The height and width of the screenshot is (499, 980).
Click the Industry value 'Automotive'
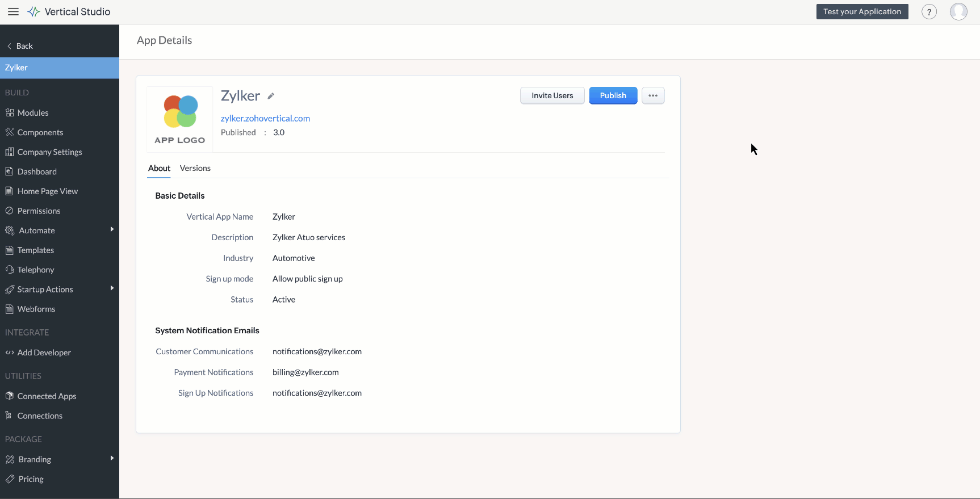[294, 258]
